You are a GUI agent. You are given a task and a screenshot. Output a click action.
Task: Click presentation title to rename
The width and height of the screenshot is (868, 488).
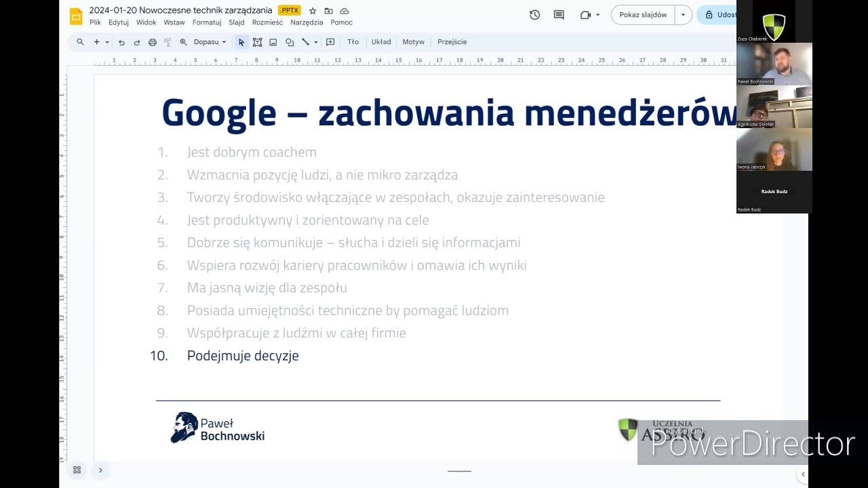[180, 11]
